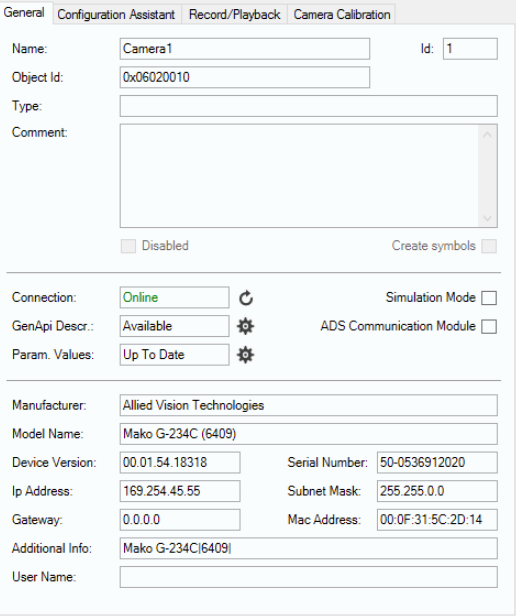Click the Ip Address field
Image resolution: width=516 pixels, height=616 pixels.
pos(180,491)
